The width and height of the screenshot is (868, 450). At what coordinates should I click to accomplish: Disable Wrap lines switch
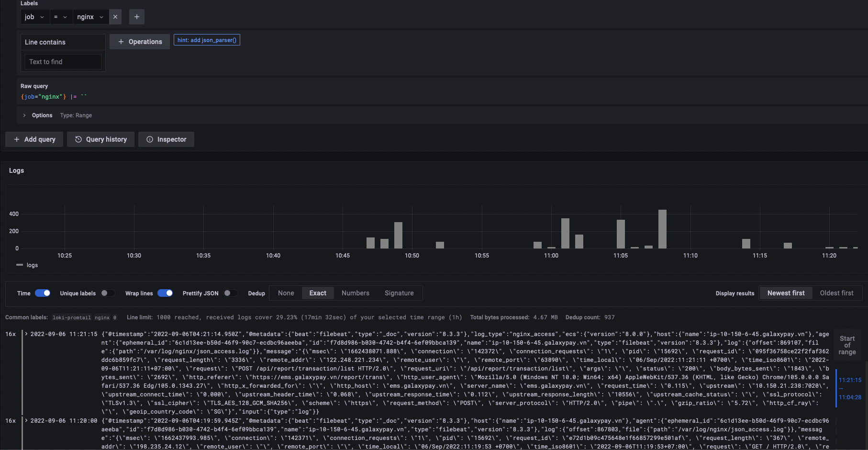(165, 293)
